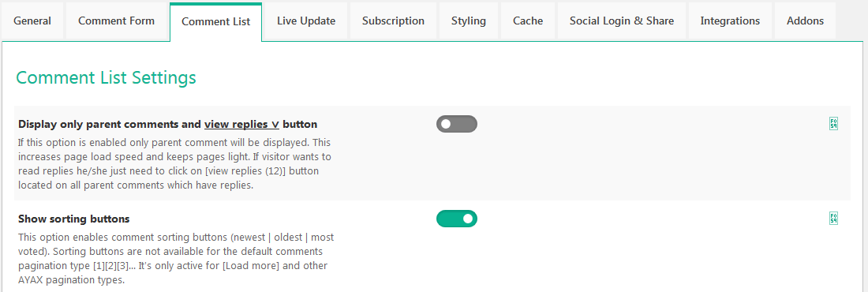Disable the Show sorting buttons toggle
868x292 pixels.
[x=457, y=219]
